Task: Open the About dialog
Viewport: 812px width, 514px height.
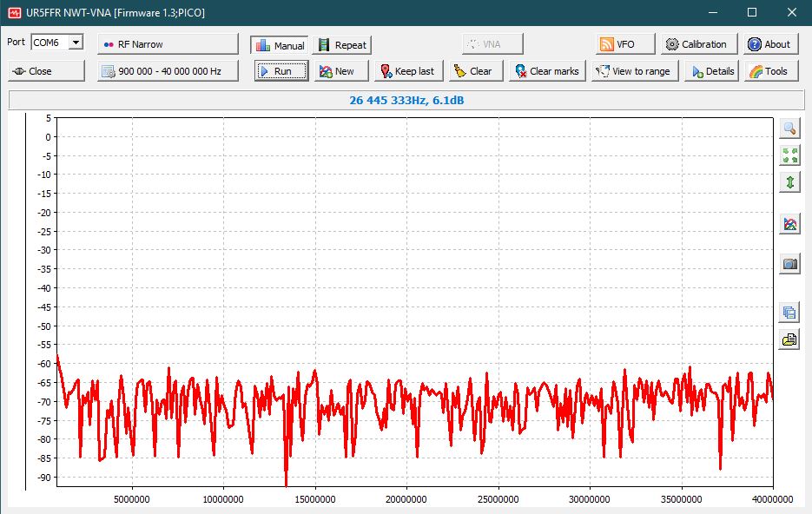Action: [x=769, y=44]
